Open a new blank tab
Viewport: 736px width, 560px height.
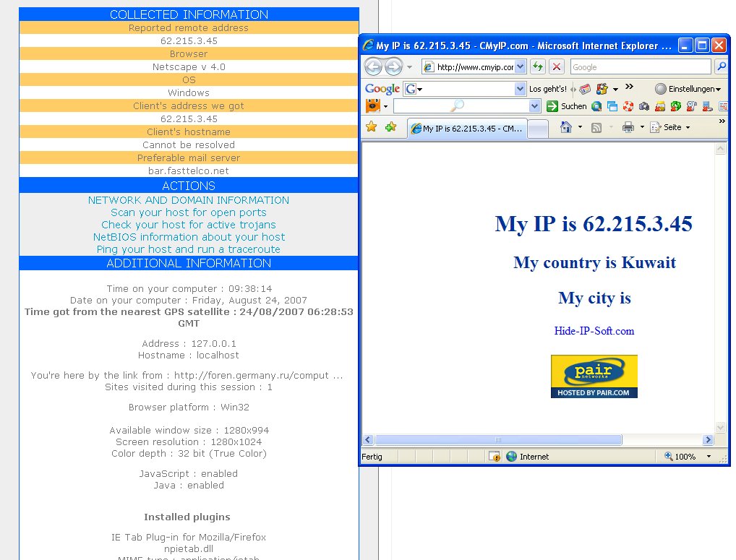pyautogui.click(x=538, y=129)
